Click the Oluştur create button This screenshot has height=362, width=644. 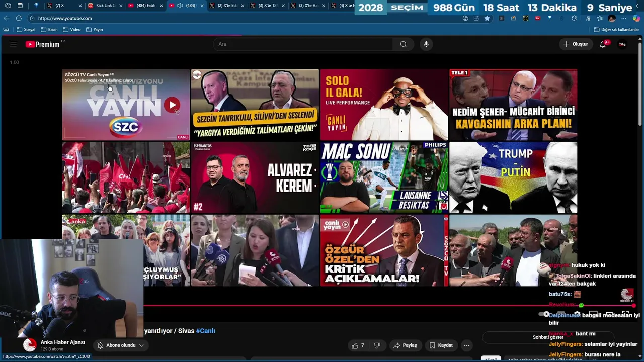point(575,44)
